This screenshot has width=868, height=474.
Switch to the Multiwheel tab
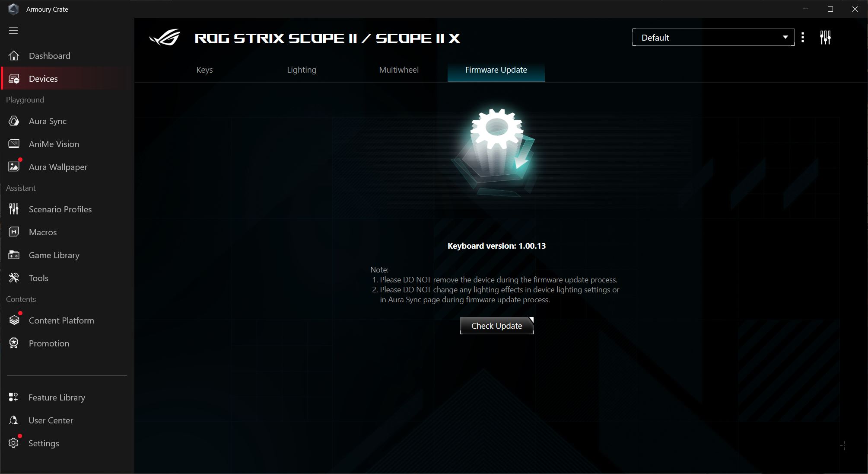tap(399, 70)
